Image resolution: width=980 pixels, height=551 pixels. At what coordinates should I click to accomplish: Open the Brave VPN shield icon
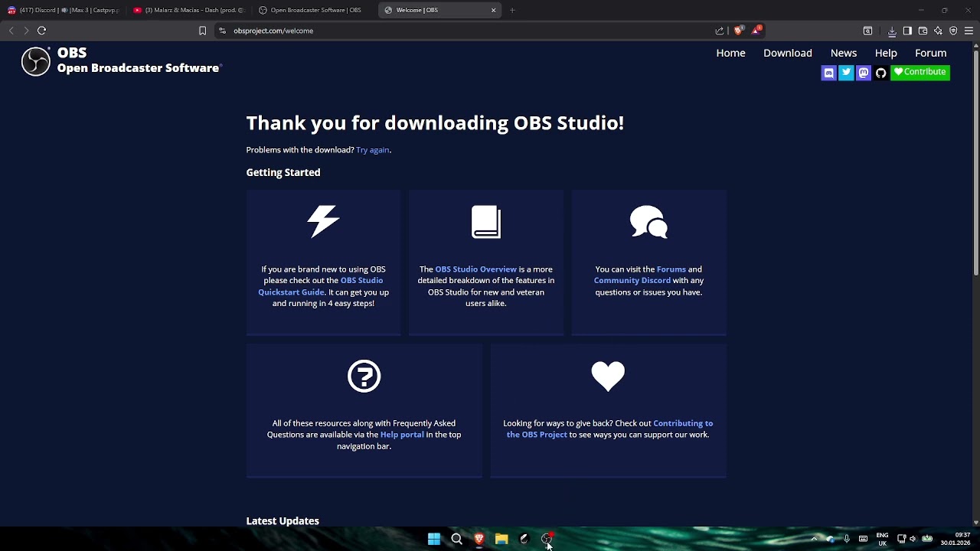[953, 31]
